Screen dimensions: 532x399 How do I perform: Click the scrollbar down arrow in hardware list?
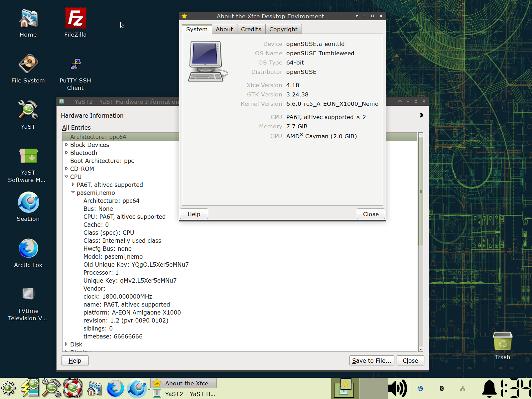pyautogui.click(x=421, y=349)
